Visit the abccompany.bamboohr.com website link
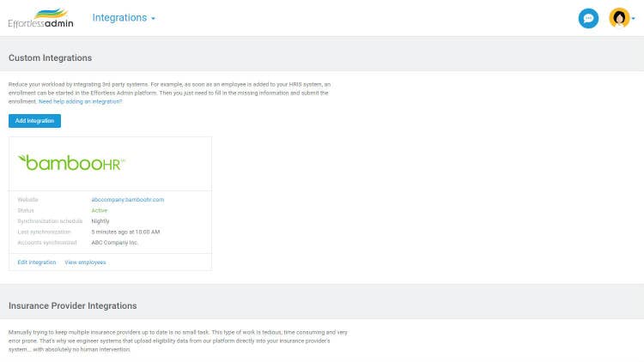Viewport: 644px width, 362px height. [127, 199]
